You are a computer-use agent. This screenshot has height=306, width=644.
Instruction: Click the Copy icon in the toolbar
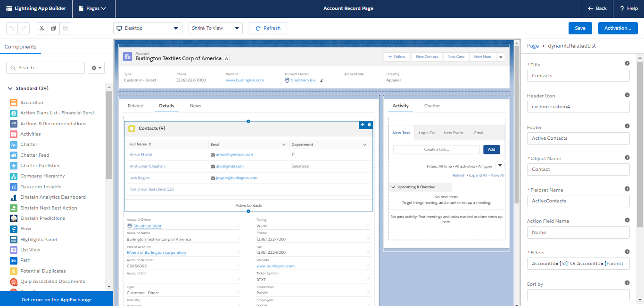click(53, 28)
